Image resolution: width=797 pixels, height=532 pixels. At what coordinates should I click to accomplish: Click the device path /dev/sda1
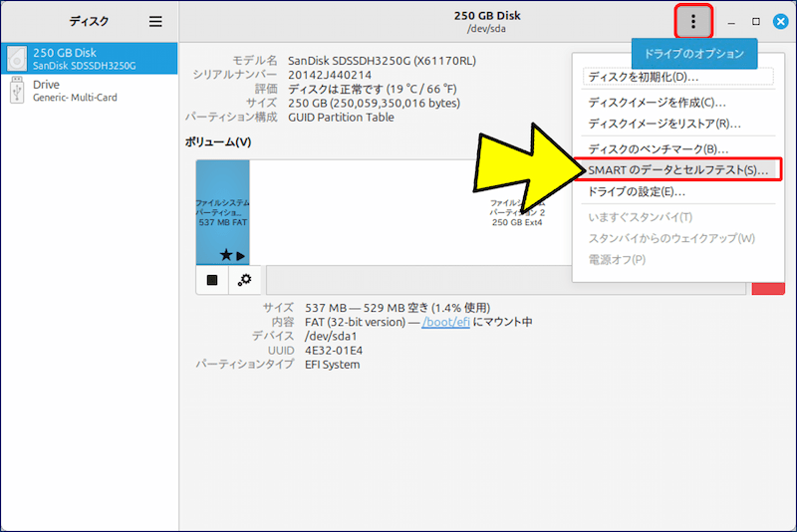coord(331,337)
